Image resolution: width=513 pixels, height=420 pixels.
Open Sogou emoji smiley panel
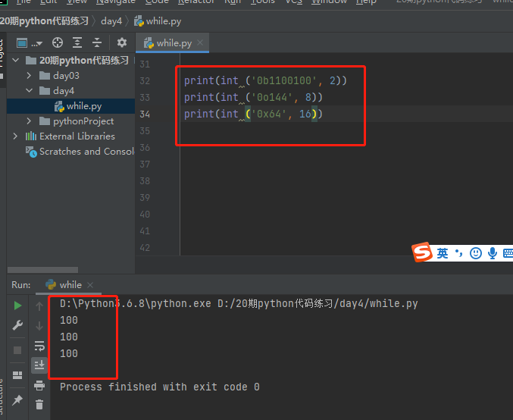[x=475, y=253]
